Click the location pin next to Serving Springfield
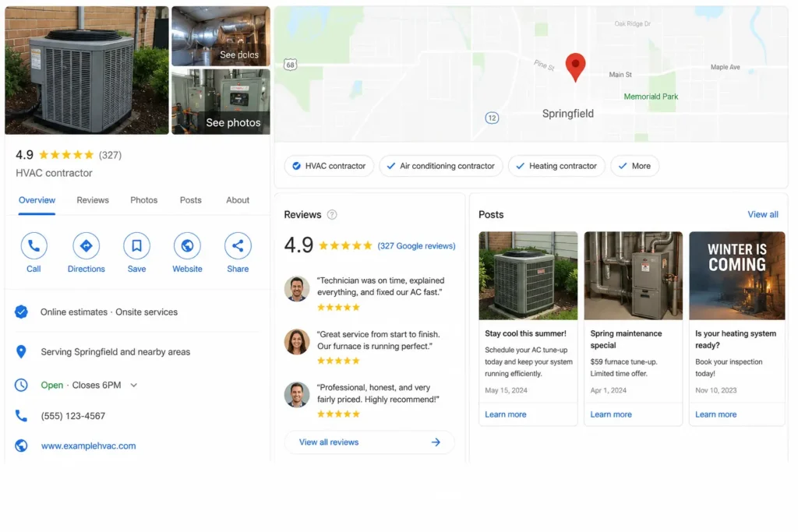This screenshot has width=798, height=532. pos(21,351)
